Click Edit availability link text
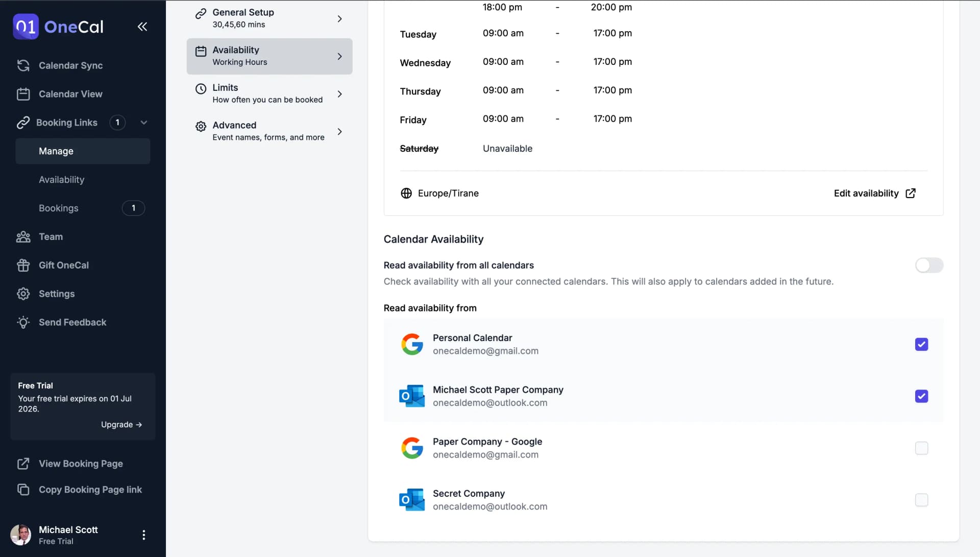 click(866, 193)
